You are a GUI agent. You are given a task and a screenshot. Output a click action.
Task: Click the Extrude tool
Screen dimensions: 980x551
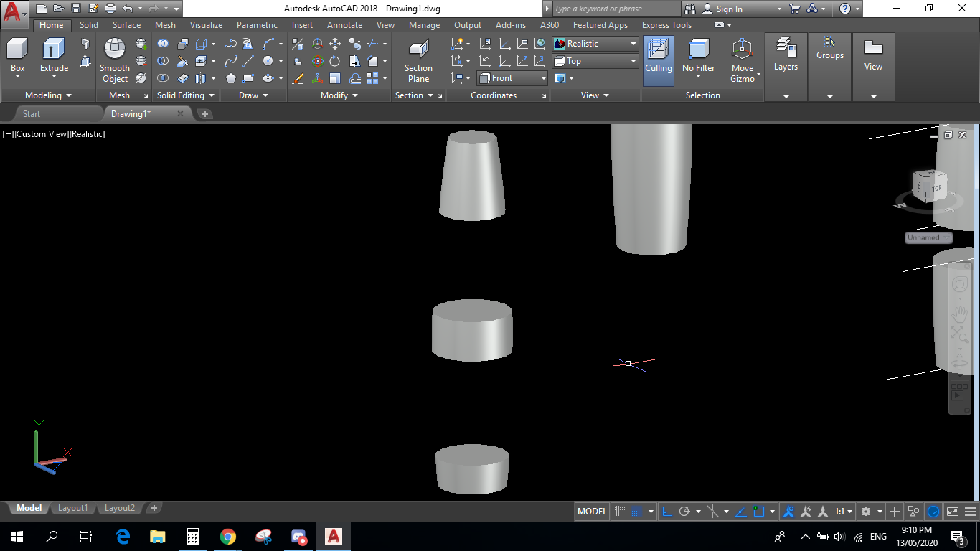click(x=54, y=56)
